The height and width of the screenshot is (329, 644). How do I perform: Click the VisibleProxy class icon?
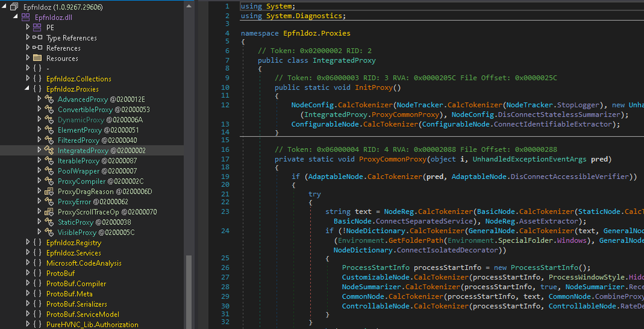point(50,232)
